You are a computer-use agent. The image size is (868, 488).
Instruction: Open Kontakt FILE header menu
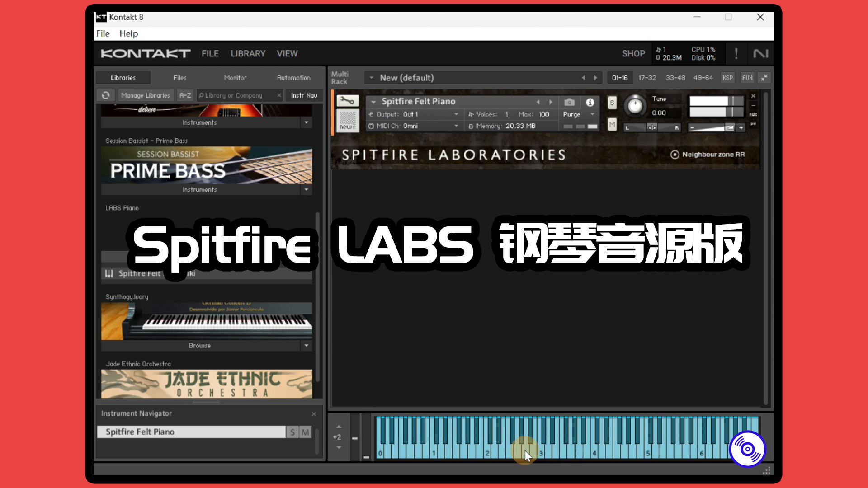coord(210,54)
